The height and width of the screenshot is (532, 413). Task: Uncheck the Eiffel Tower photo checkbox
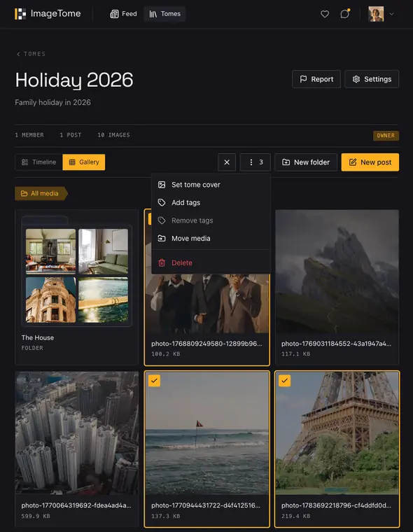tap(284, 381)
